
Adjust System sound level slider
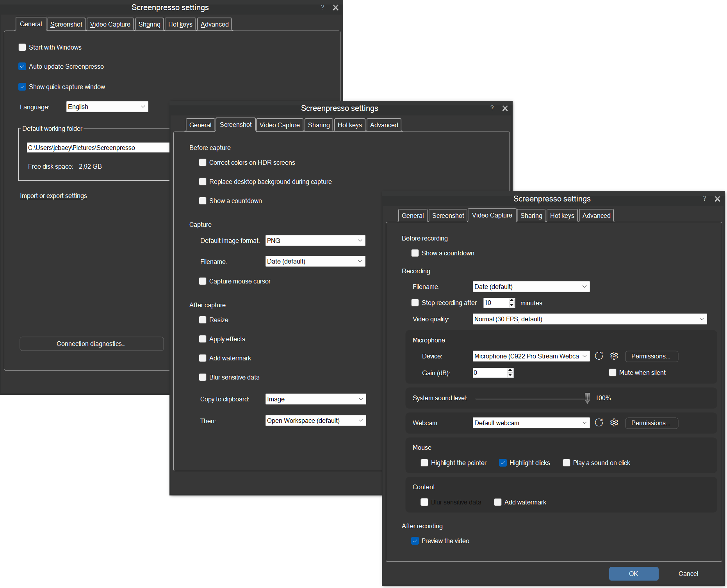click(x=587, y=398)
